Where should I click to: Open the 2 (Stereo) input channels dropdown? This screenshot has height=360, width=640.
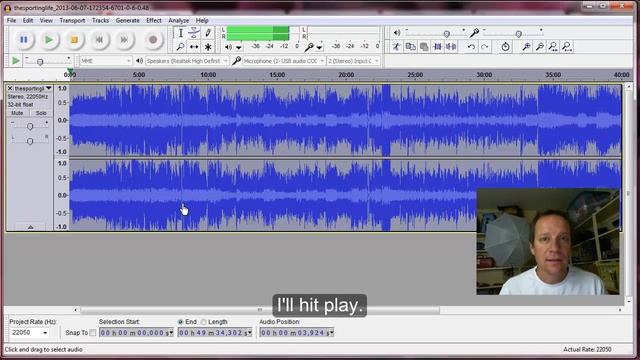point(353,61)
